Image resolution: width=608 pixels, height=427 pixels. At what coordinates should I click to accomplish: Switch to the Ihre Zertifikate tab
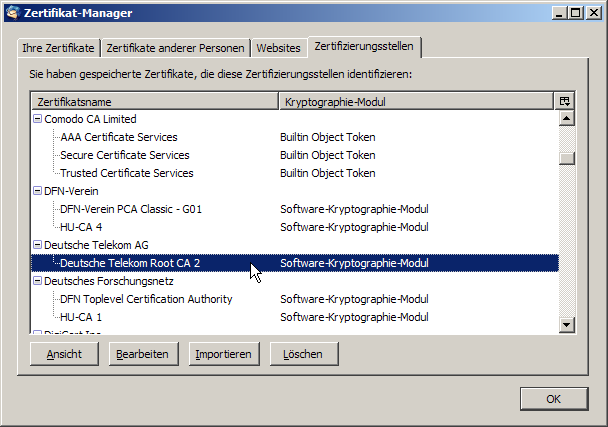point(59,48)
